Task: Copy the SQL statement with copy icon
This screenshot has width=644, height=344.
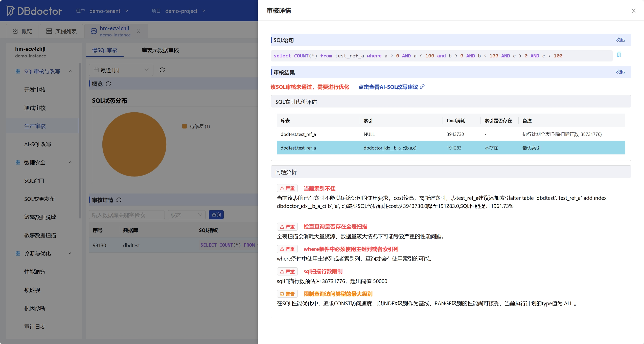Action: [619, 55]
